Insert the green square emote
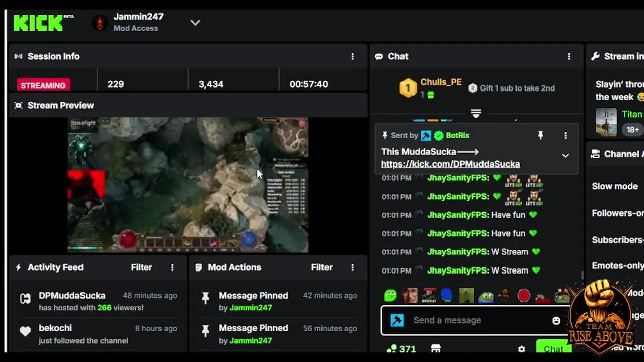The image size is (644, 362). tap(466, 295)
